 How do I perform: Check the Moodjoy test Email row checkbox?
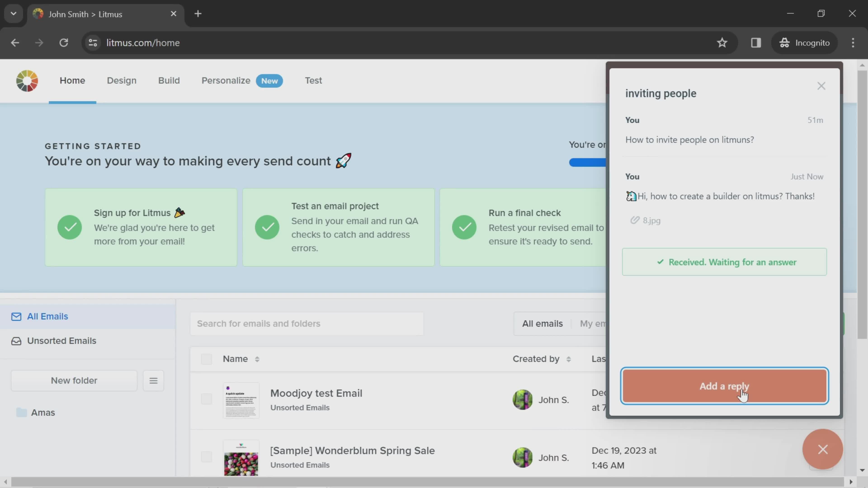[206, 399]
